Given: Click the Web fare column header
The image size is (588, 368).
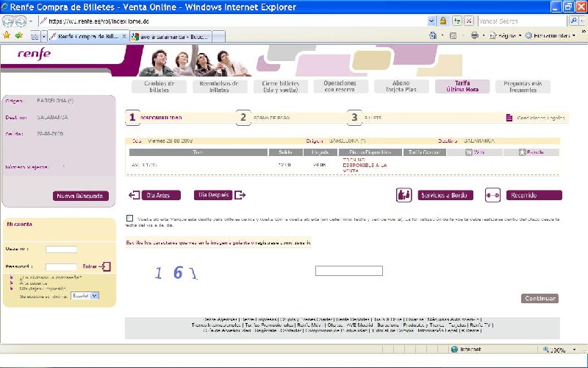Looking at the screenshot, I should click(x=474, y=152).
